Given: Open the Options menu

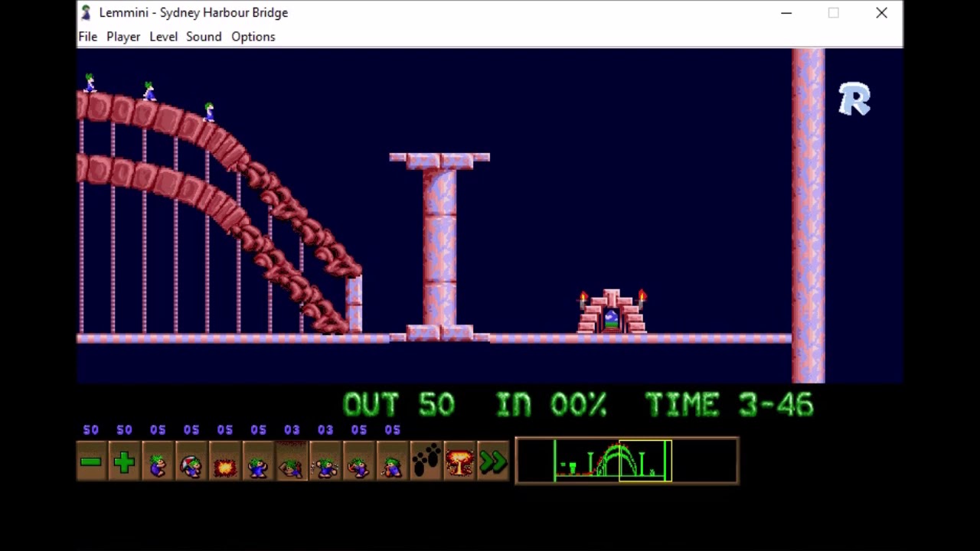Looking at the screenshot, I should pyautogui.click(x=253, y=37).
